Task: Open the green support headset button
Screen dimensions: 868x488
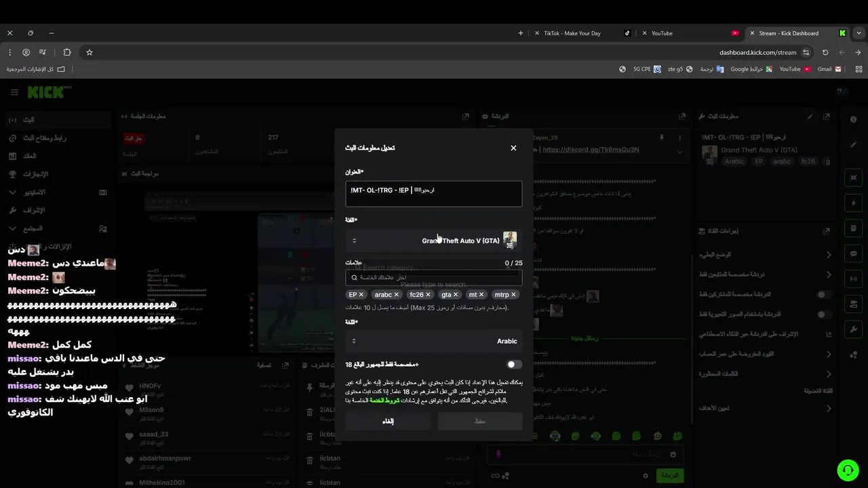Action: coord(847,470)
